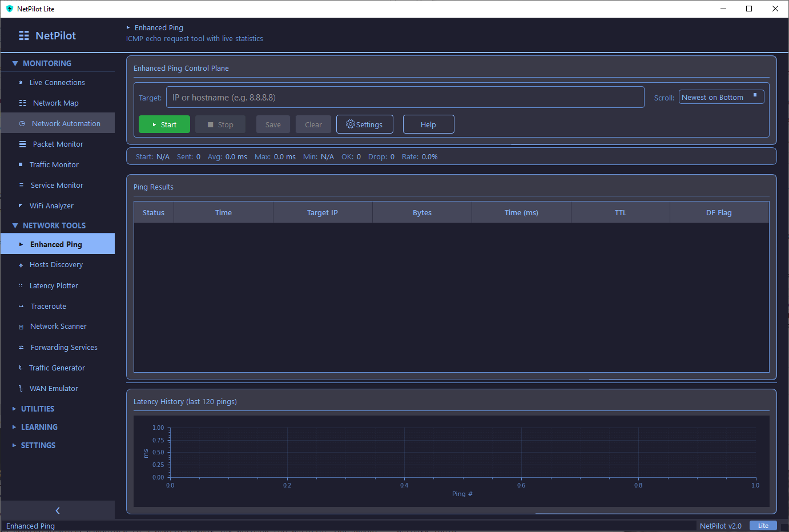Select the WiFi Analyzer tool icon
This screenshot has width=789, height=532.
23,205
